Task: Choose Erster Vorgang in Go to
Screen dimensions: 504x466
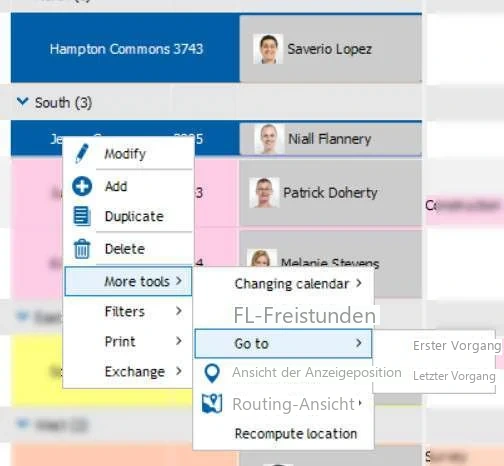Action: (x=457, y=346)
